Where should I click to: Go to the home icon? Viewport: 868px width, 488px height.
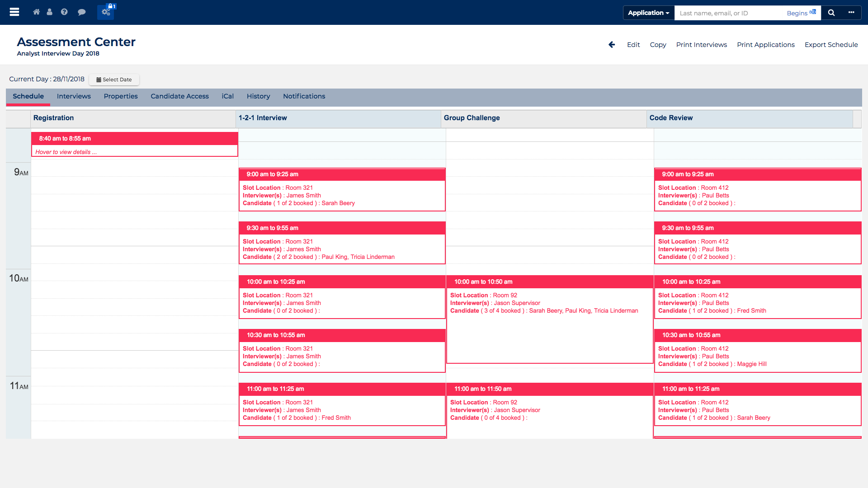pos(36,12)
